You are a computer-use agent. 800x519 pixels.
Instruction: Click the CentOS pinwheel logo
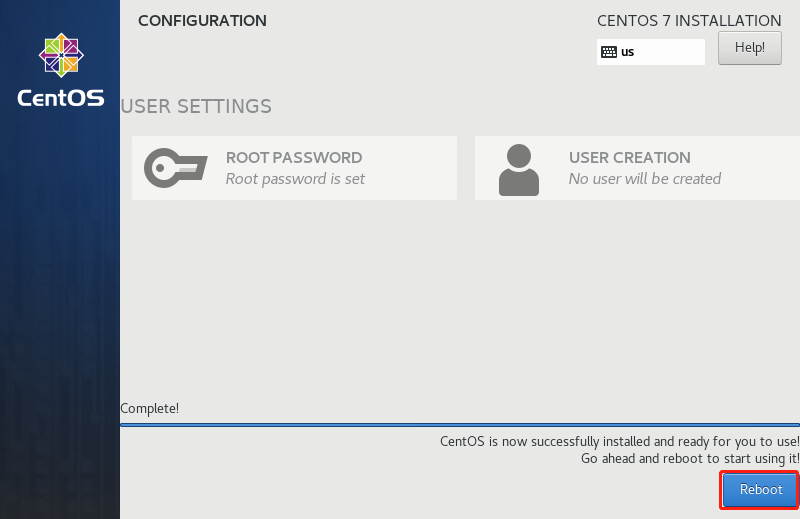coord(60,55)
